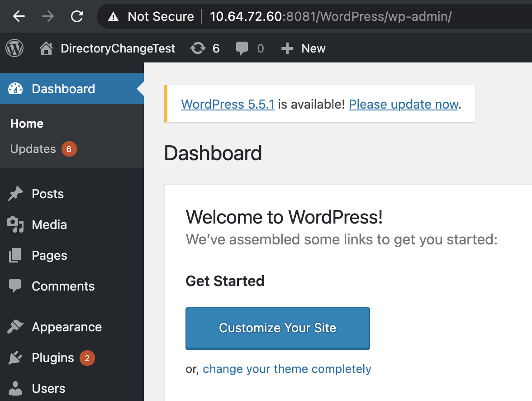Click the WordPress logo in the admin bar
This screenshot has width=532, height=401.
(14, 48)
